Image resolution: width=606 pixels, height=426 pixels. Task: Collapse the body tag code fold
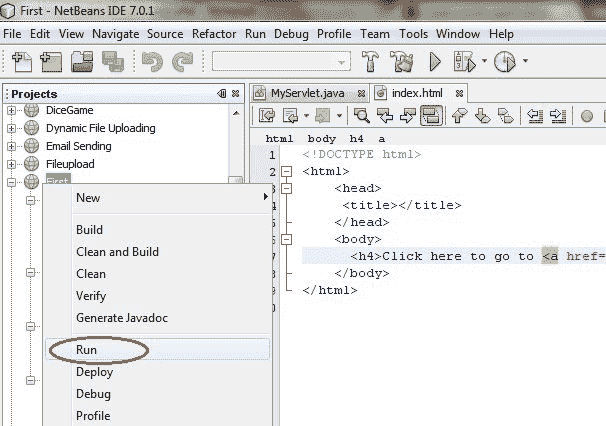(x=286, y=240)
